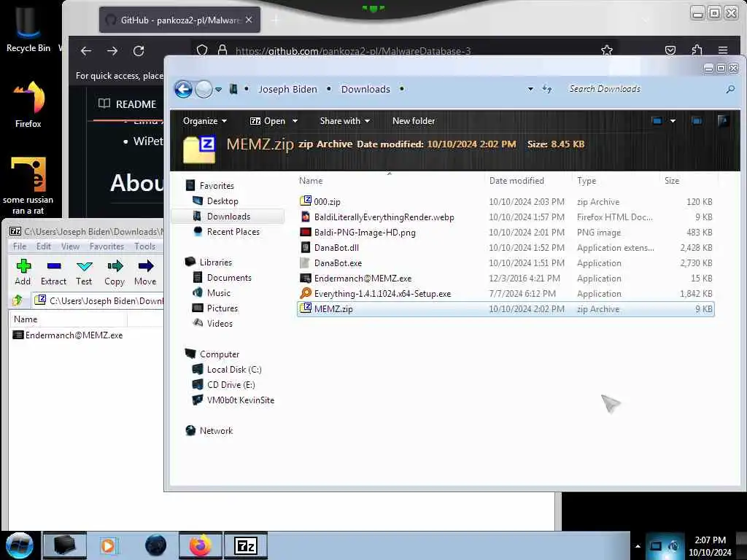Open 7-Zip Edit menu
This screenshot has height=560, width=747.
click(43, 246)
